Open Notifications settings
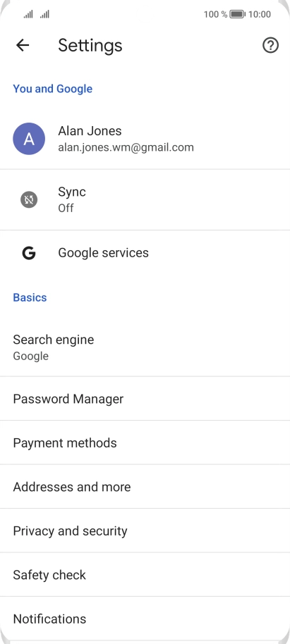Viewport: 290px width, 644px height. click(145, 618)
